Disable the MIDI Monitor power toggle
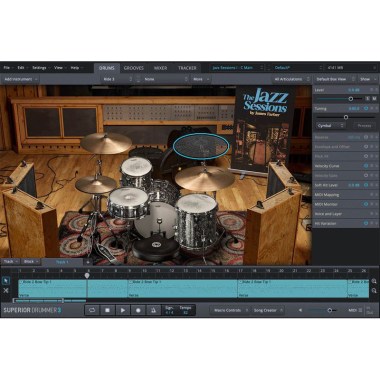380x380 pixels. 366,204
